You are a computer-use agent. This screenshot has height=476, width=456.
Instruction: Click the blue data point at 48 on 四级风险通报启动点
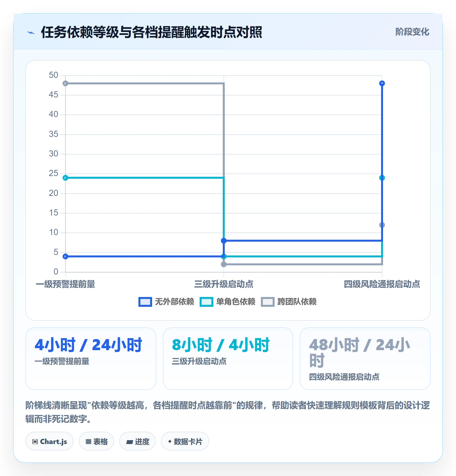click(x=382, y=83)
